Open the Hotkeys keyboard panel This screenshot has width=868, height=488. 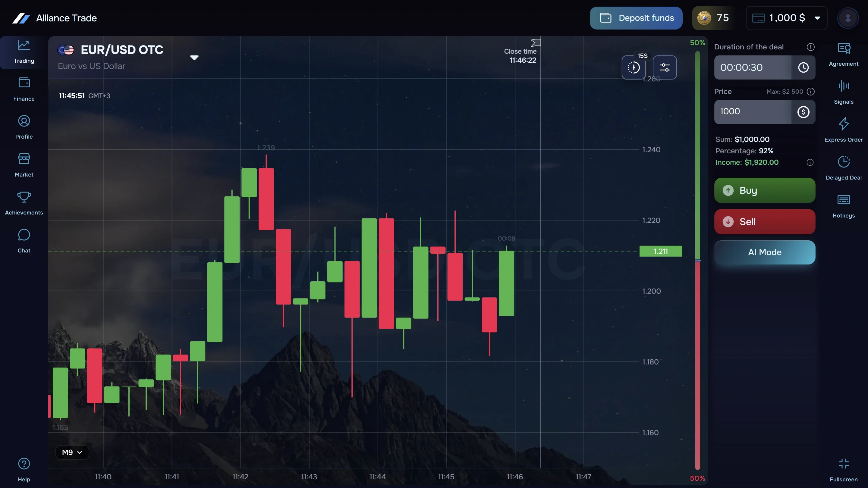(x=843, y=206)
